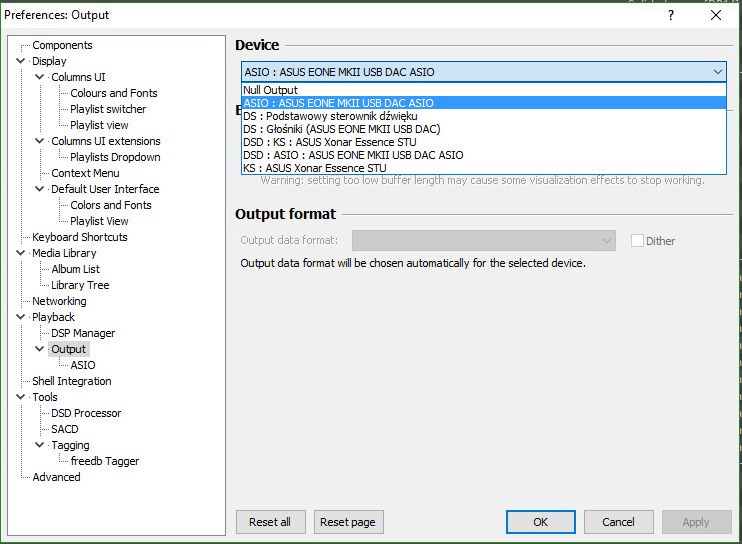
Task: Open Shell Integration settings
Action: [x=71, y=381]
